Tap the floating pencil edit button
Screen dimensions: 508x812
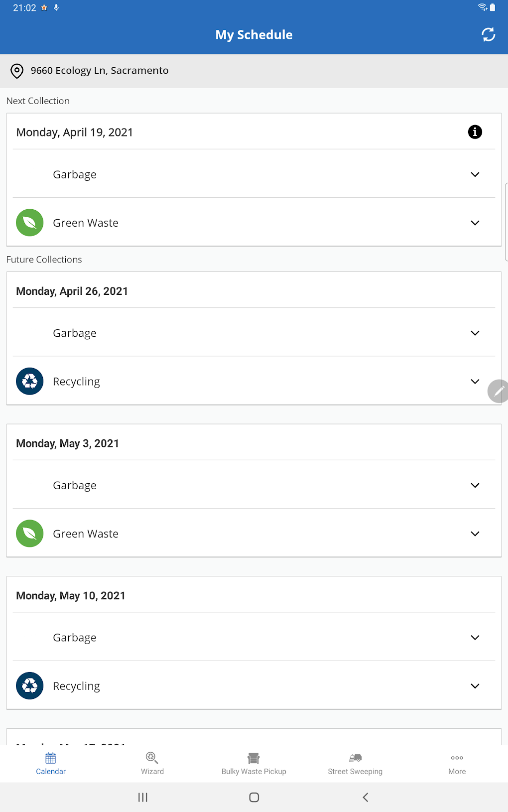click(499, 391)
